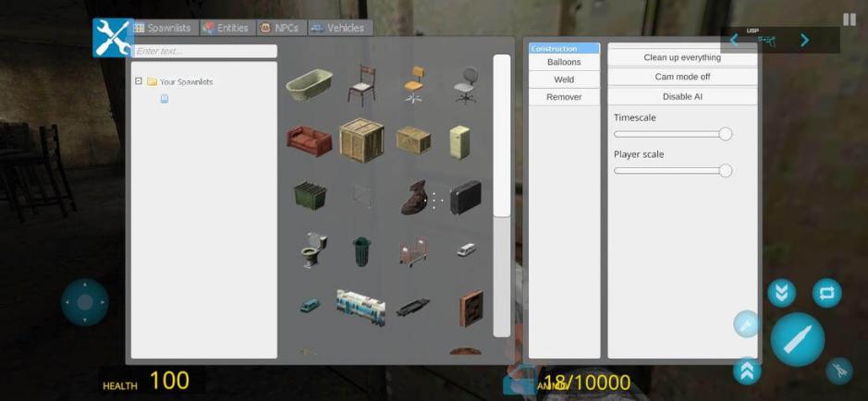The height and width of the screenshot is (401, 868).
Task: Choose the Weld tool
Action: coord(564,79)
